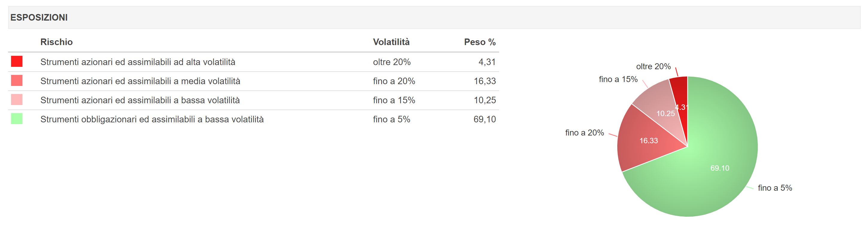Click the 'fino a 20%' pie chart label
The image size is (868, 228).
(585, 133)
